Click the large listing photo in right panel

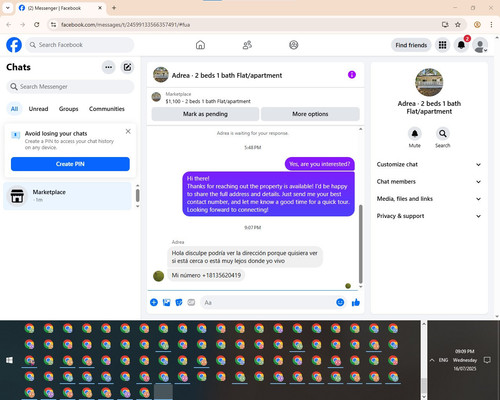pyautogui.click(x=429, y=82)
